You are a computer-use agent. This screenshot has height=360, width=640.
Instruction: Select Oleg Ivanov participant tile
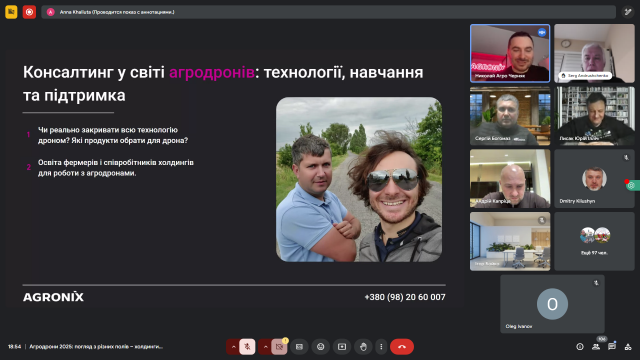coord(552,304)
